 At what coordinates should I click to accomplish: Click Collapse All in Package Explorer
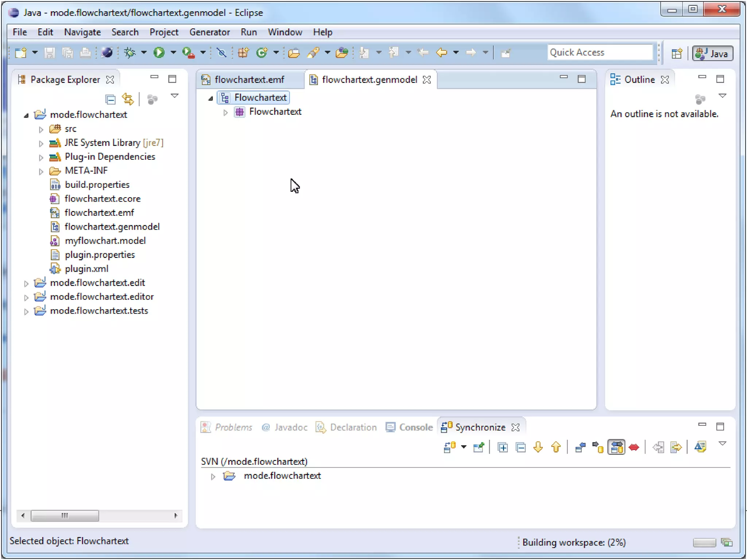click(110, 99)
